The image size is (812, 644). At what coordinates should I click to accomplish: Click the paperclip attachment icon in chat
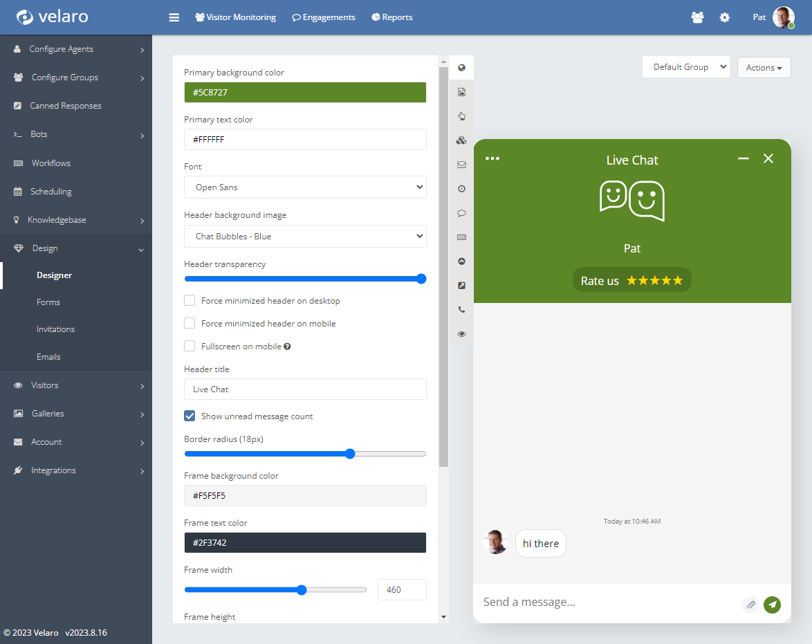pyautogui.click(x=750, y=605)
